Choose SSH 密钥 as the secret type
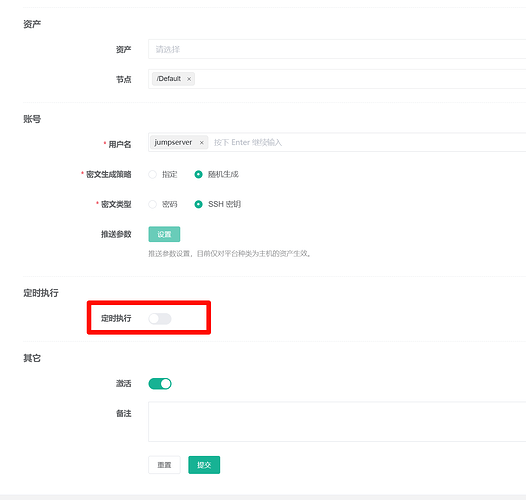This screenshot has width=526, height=500. point(198,204)
